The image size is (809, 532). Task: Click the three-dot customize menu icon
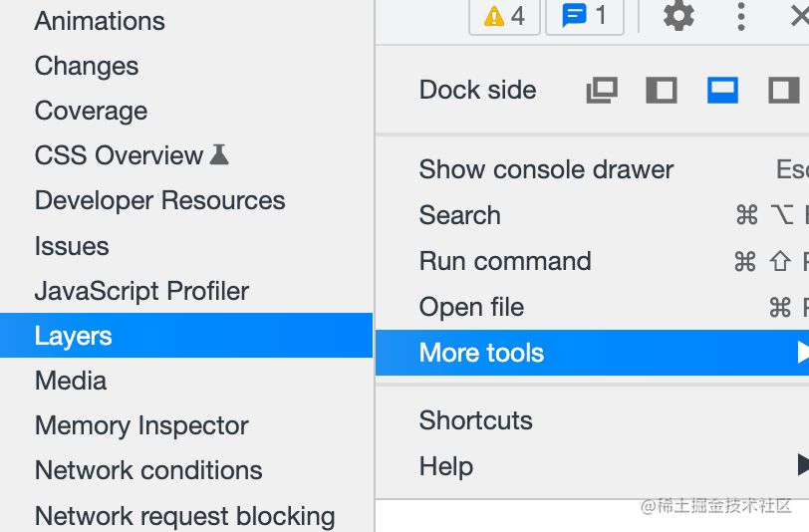[x=741, y=16]
